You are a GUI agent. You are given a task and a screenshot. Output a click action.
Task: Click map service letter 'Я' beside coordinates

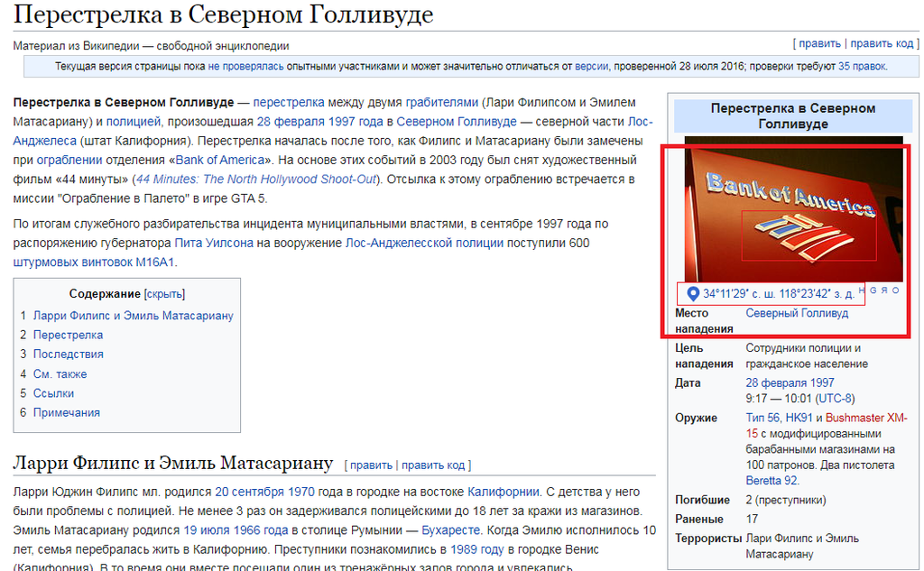[x=884, y=290]
